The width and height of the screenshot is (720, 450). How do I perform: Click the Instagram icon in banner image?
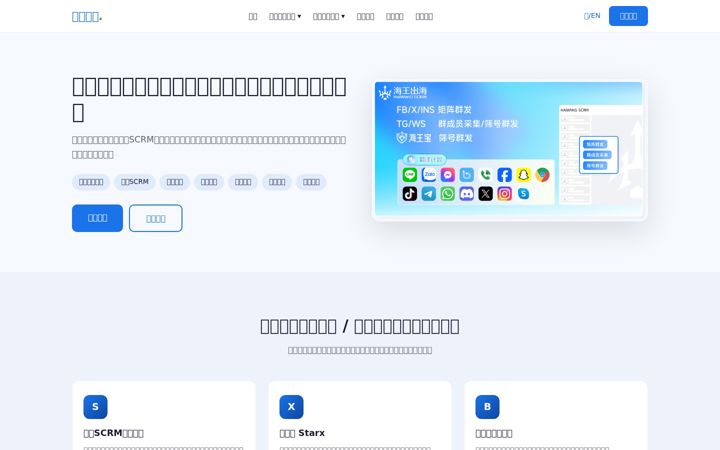click(x=504, y=194)
